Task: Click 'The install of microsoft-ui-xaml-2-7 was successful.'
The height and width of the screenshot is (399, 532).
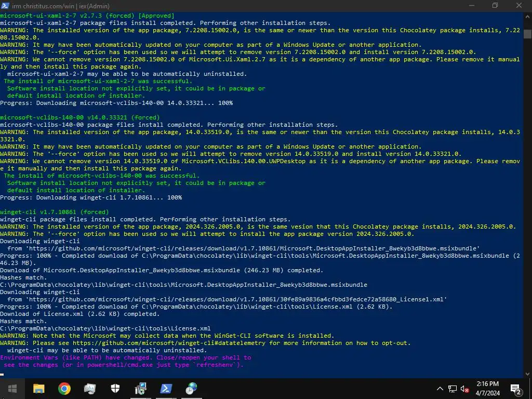Action: [98, 81]
